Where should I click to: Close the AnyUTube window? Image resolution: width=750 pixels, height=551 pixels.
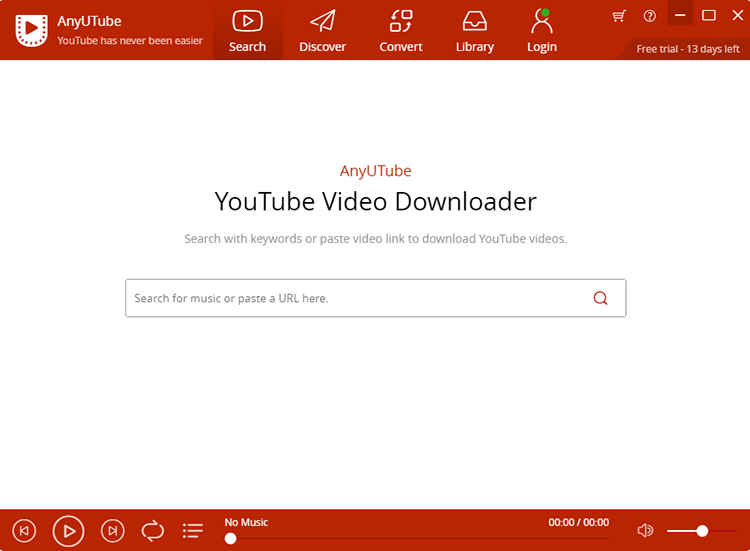point(738,15)
